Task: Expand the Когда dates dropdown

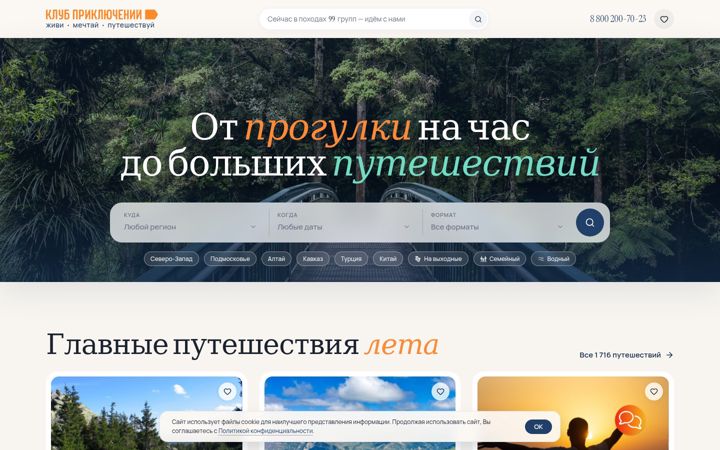Action: 343,222
